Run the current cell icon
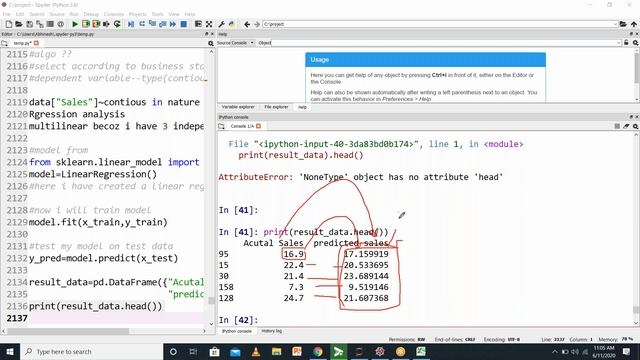 tap(86, 24)
